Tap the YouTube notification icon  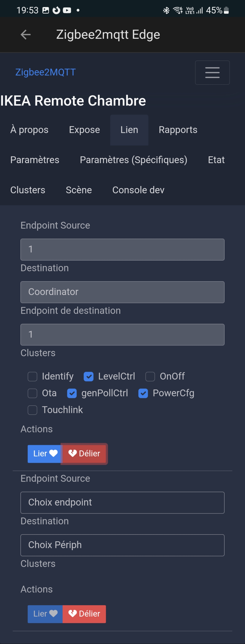67,10
